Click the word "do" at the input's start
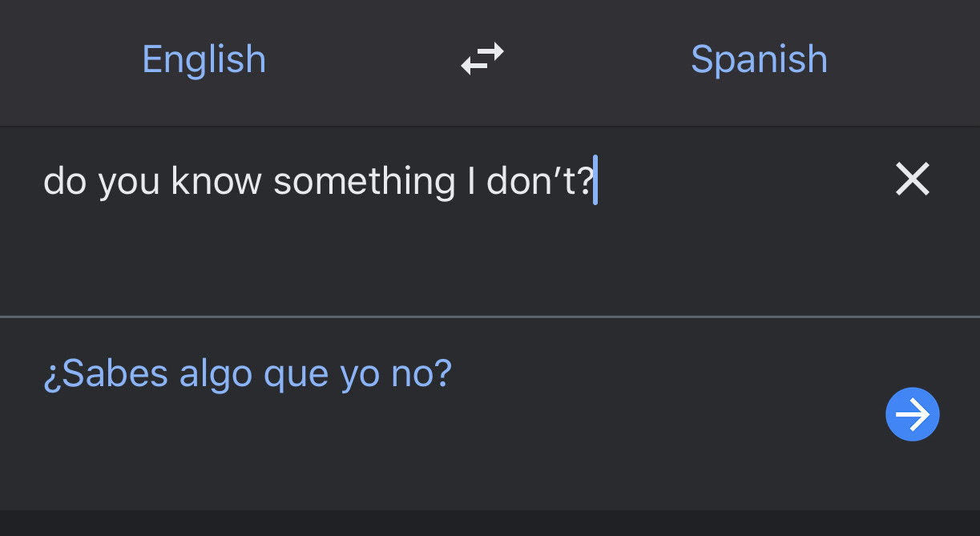 coord(65,180)
